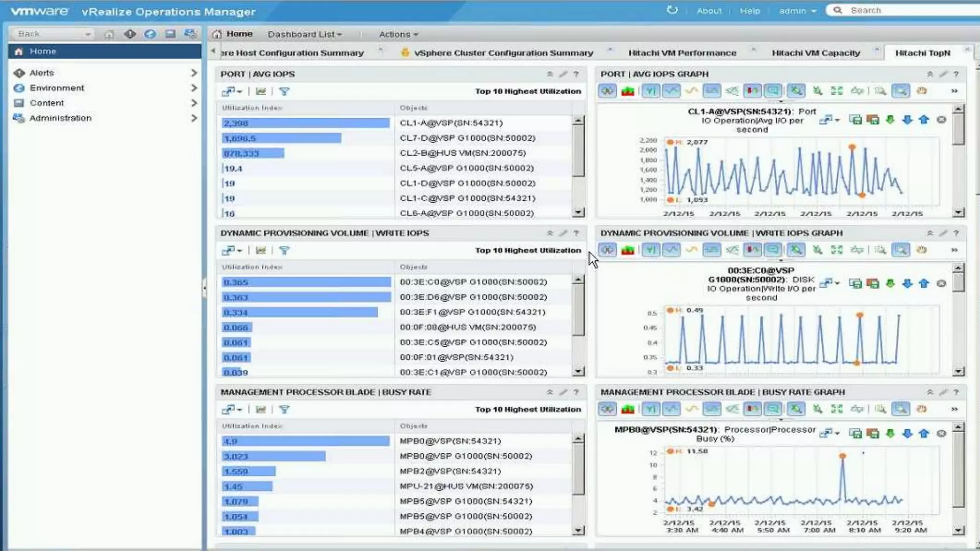The height and width of the screenshot is (551, 980).
Task: Toggle the Y-axis button in Busy Rate Graph toolbar
Action: click(x=651, y=409)
